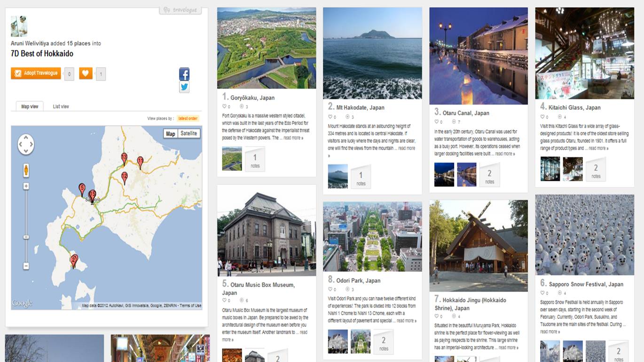Open Aruni Welivitiya's profile avatar

pyautogui.click(x=19, y=26)
